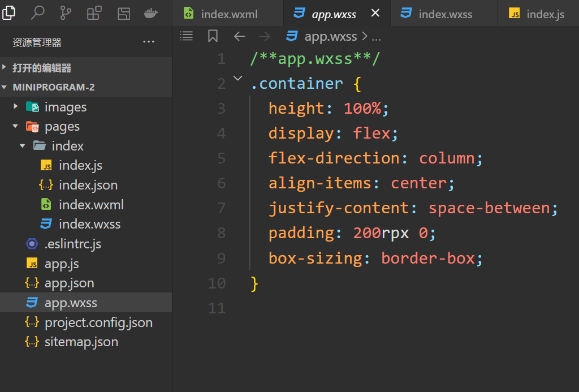Image resolution: width=579 pixels, height=392 pixels.
Task: Click the bookmark icon in editor toolbar
Action: click(x=213, y=36)
